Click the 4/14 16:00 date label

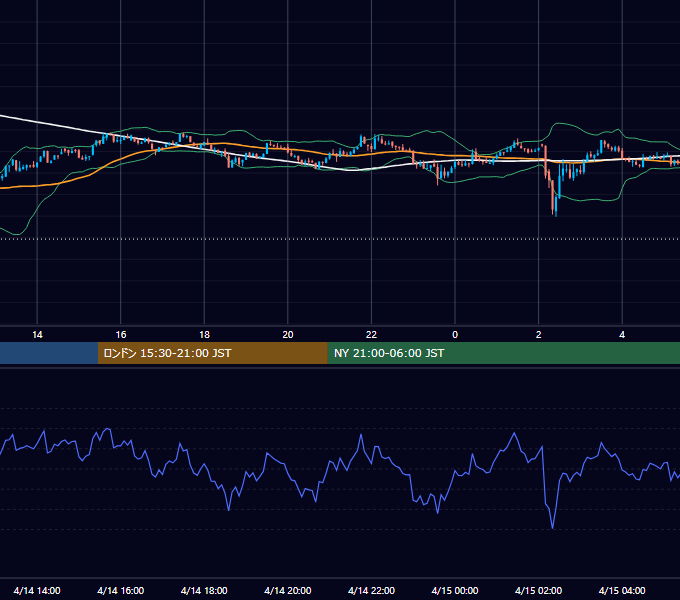point(121,590)
